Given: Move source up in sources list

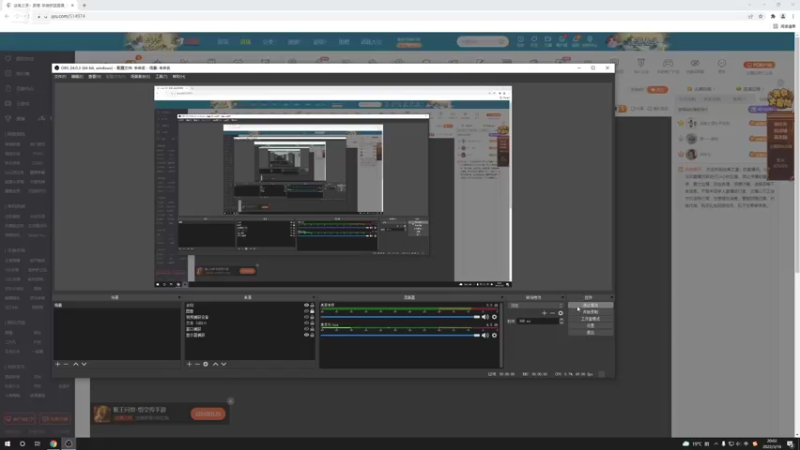Looking at the screenshot, I should (215, 364).
